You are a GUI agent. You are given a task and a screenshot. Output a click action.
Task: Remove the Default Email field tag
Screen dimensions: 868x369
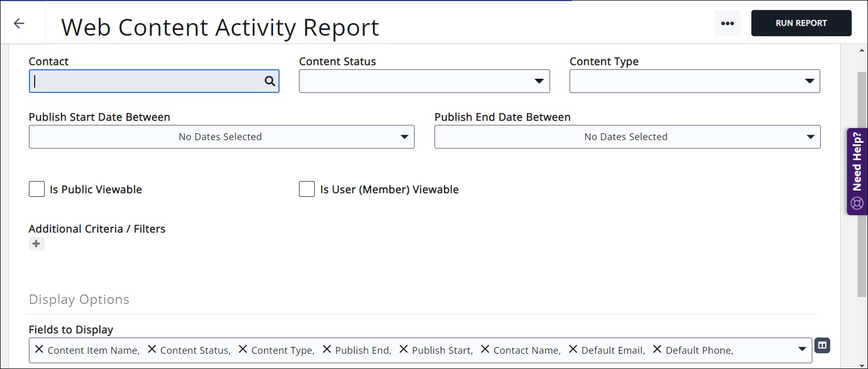573,349
